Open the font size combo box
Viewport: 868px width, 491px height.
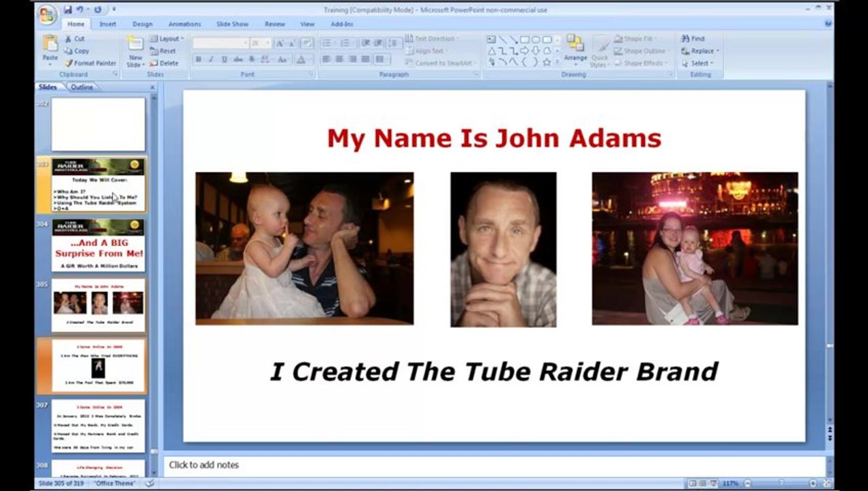(x=261, y=43)
